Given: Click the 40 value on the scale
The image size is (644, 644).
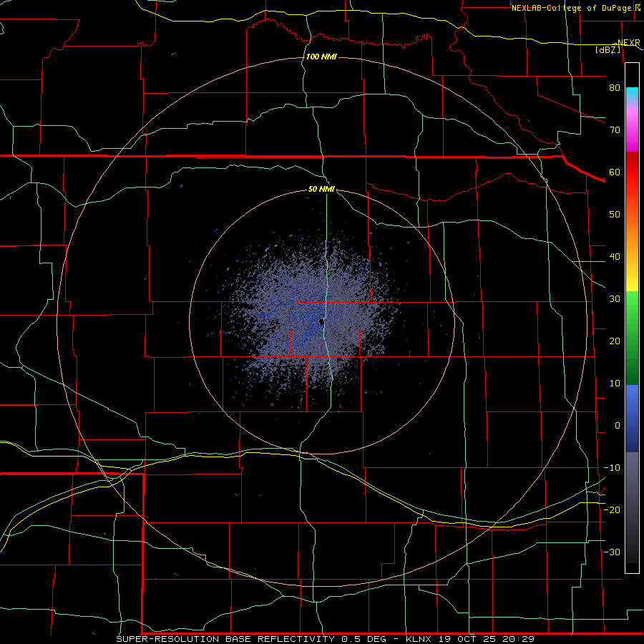Looking at the screenshot, I should pyautogui.click(x=615, y=257).
